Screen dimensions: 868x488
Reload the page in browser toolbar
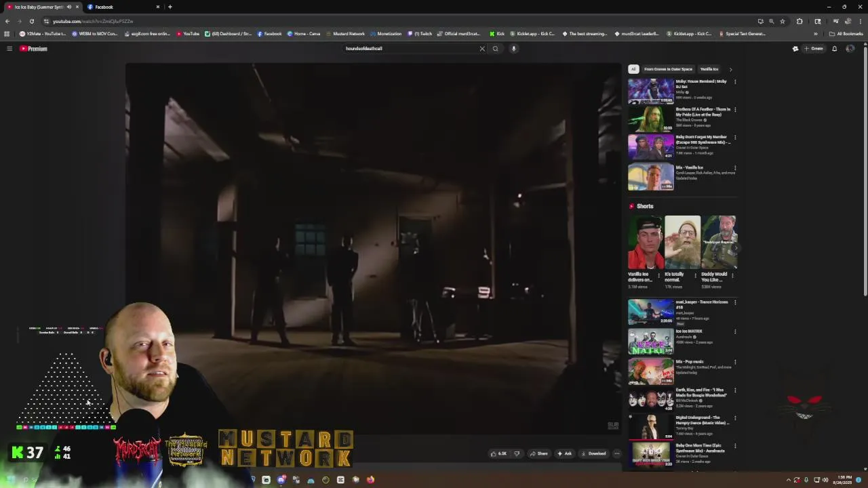click(x=31, y=21)
